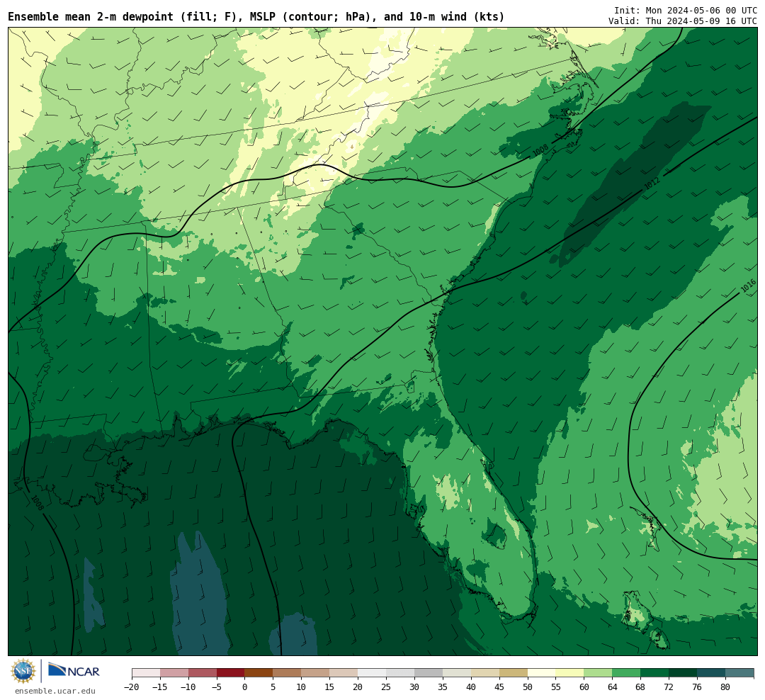Click the -5 colorbar tick label
Screen dimensions: 765x700
pos(217,687)
